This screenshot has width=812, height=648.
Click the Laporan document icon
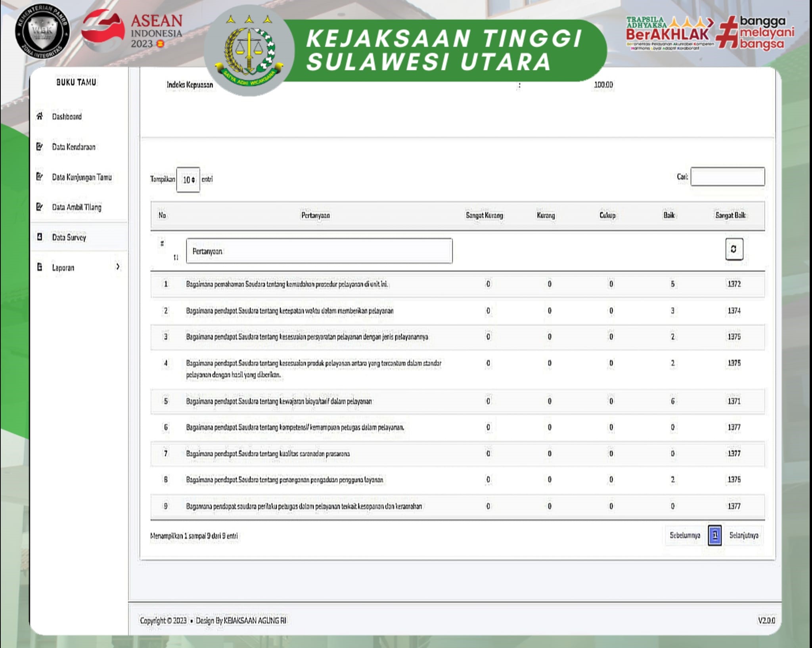39,267
